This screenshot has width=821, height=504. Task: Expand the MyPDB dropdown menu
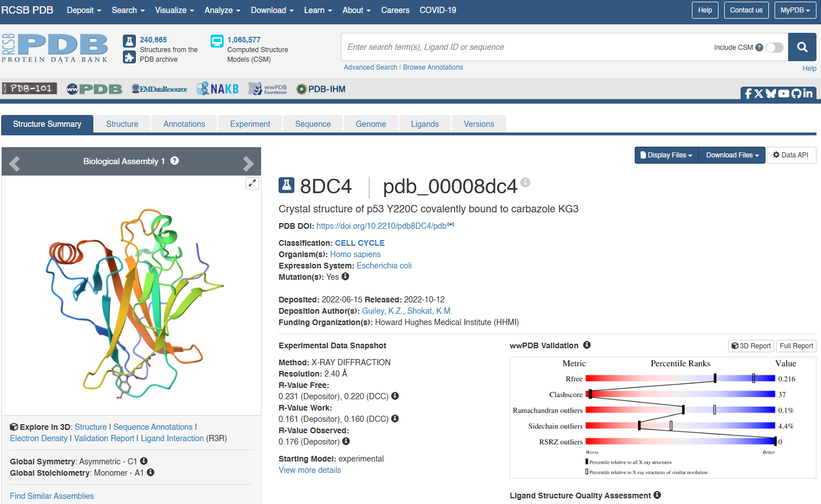pos(795,10)
